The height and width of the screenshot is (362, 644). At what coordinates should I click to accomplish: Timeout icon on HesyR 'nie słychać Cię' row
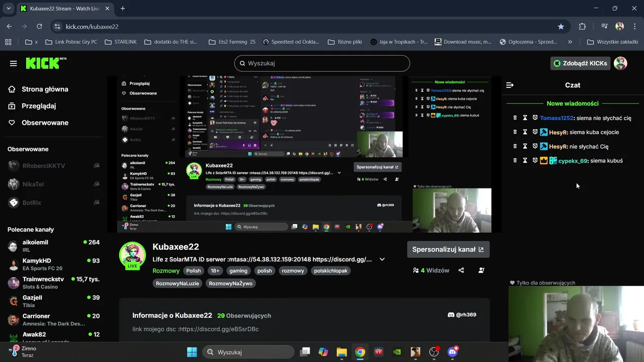pos(525,146)
